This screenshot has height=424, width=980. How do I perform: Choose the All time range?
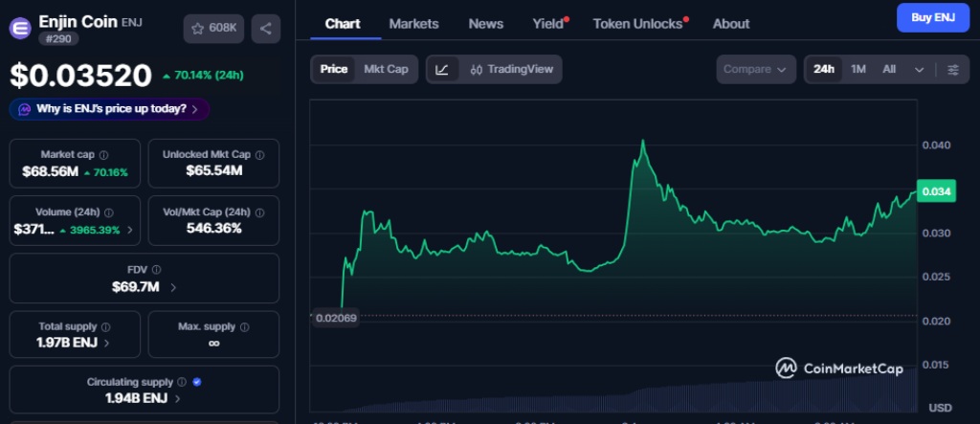pos(889,70)
